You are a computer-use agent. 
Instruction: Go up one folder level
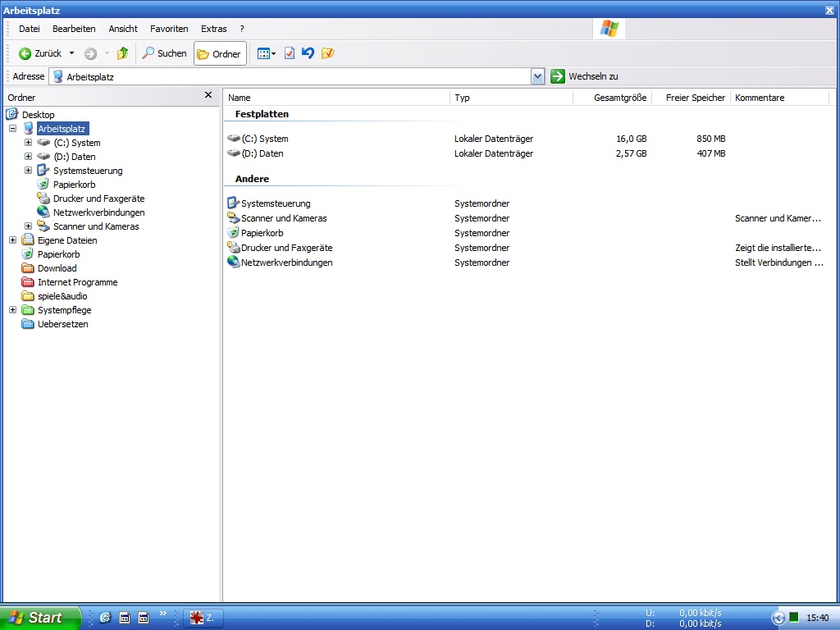tap(123, 53)
